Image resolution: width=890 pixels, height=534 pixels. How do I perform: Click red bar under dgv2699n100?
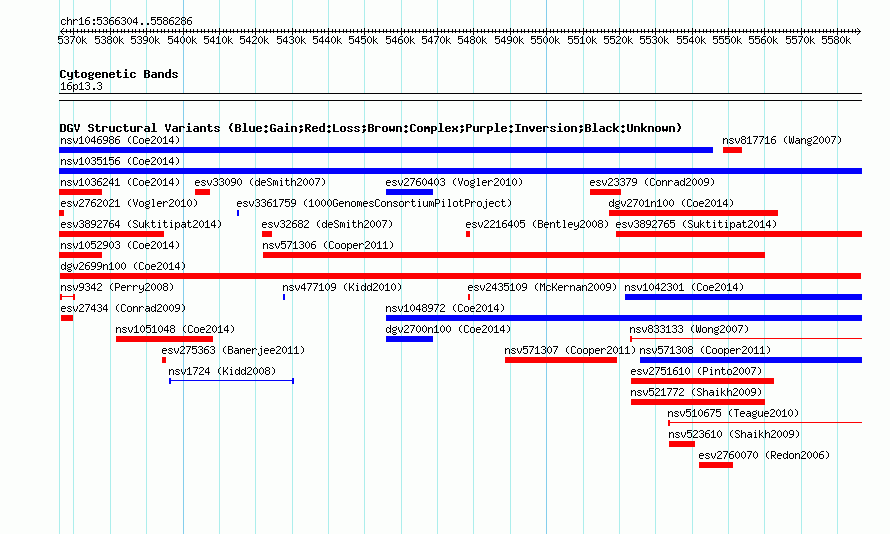(460, 276)
